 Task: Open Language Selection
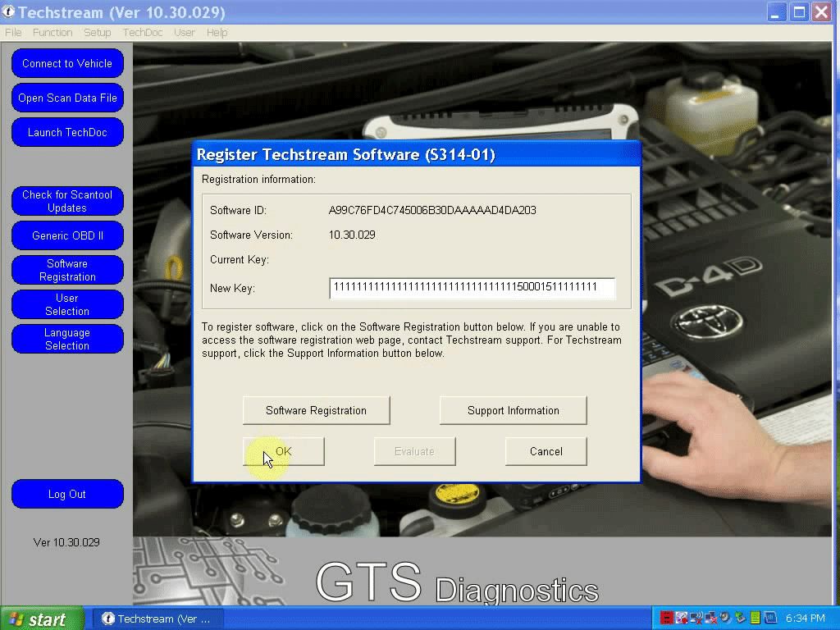pos(67,339)
